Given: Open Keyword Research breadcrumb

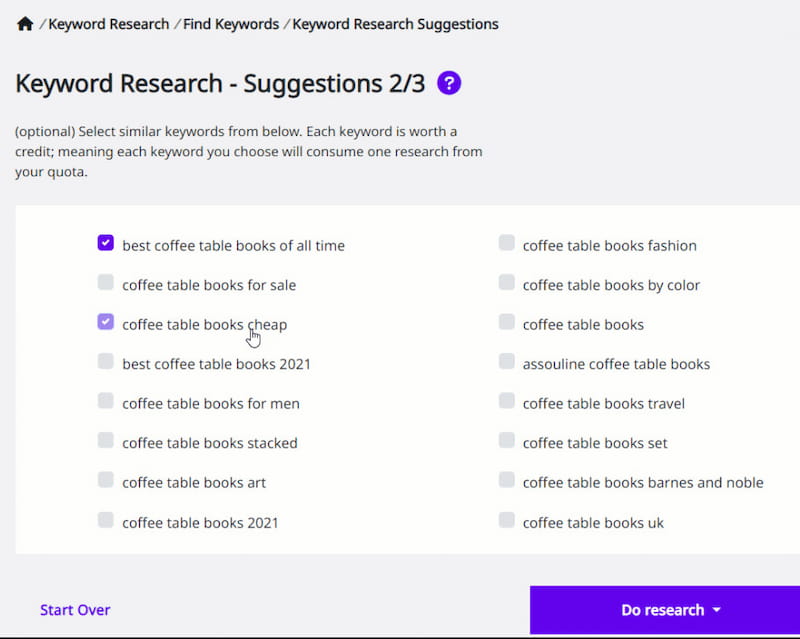Looking at the screenshot, I should [108, 24].
